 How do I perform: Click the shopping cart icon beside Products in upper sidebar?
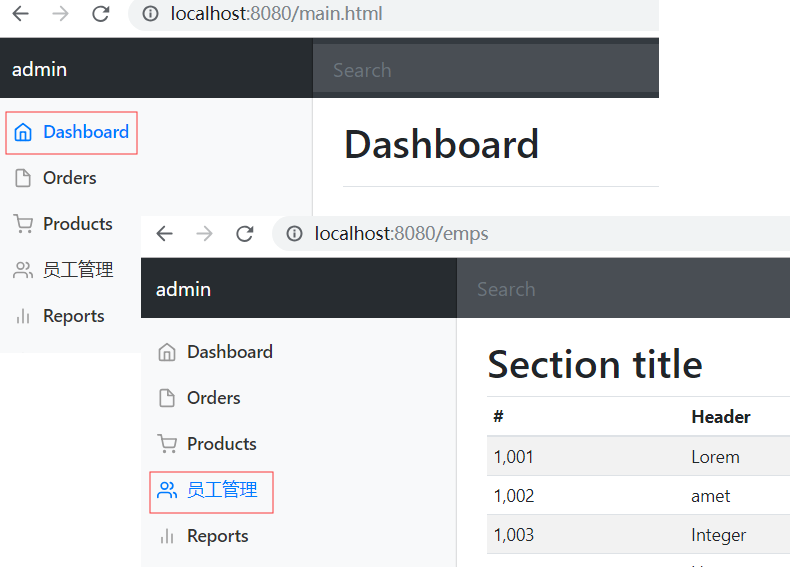23,224
